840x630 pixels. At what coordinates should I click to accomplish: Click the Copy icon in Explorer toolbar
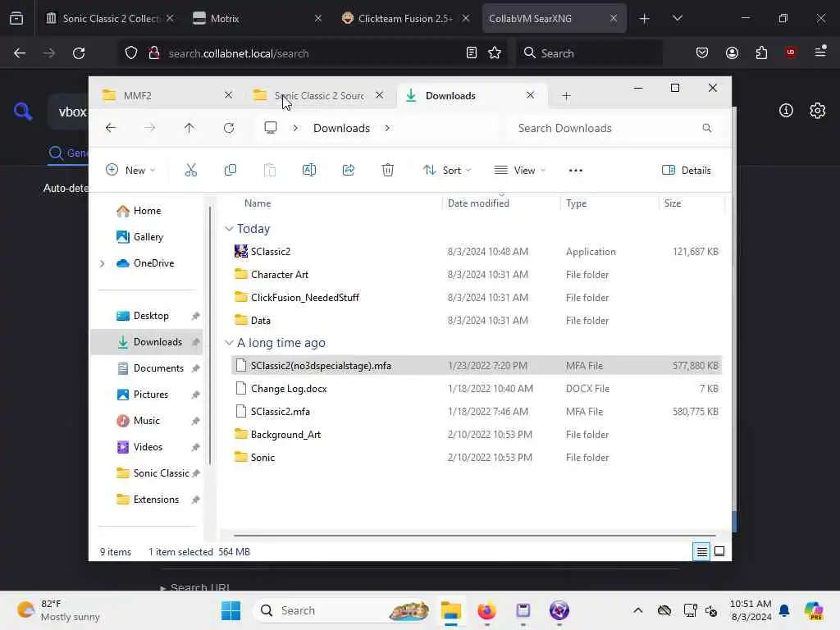click(x=231, y=171)
